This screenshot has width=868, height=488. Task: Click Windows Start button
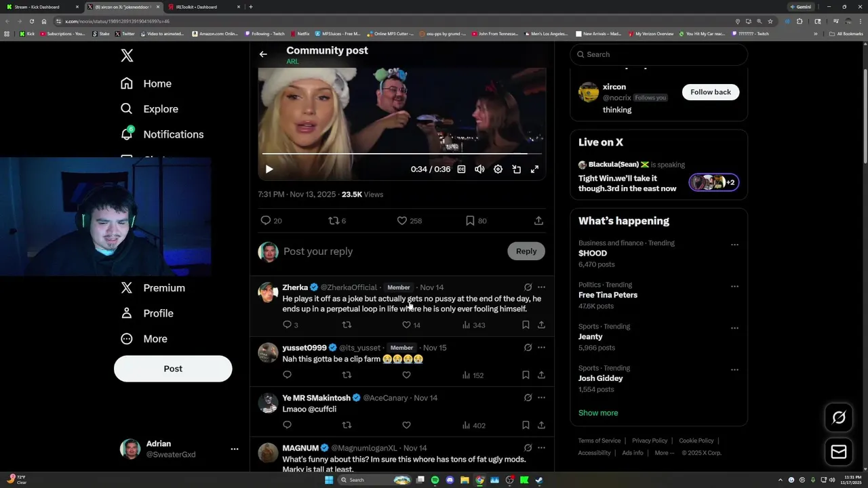pyautogui.click(x=329, y=480)
